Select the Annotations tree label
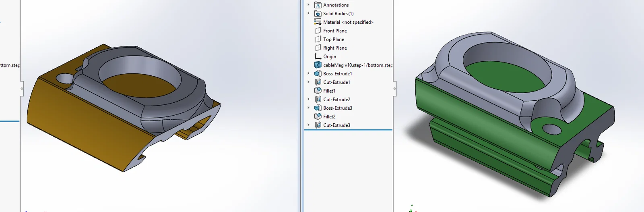Image resolution: width=644 pixels, height=212 pixels. [x=336, y=5]
